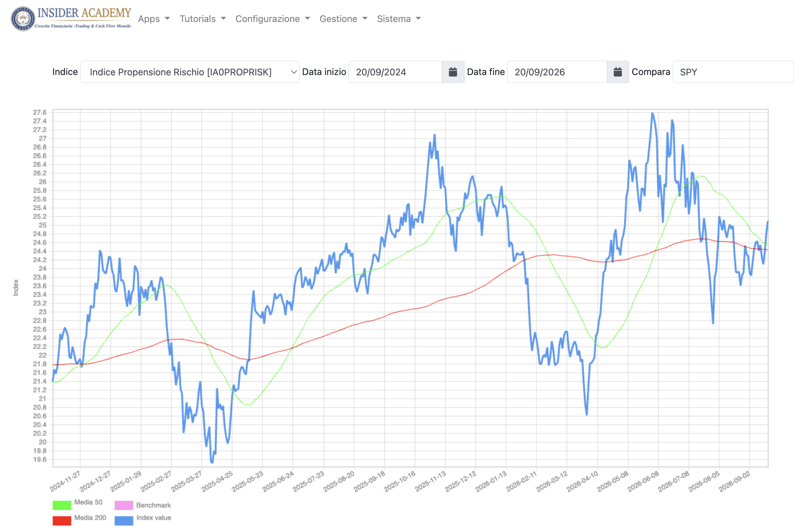Toggle Index value blue legend swatch
794x532 pixels.
tap(124, 521)
